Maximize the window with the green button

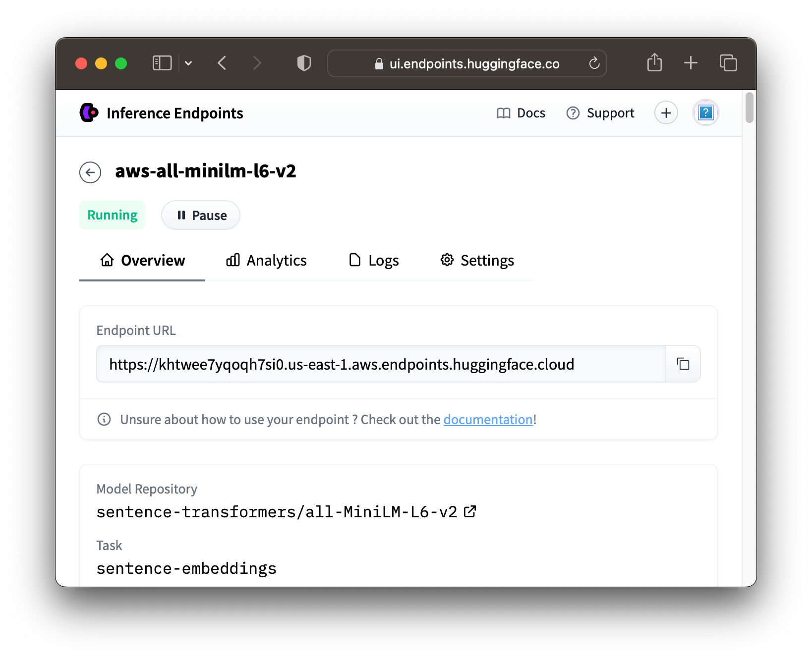pyautogui.click(x=121, y=63)
